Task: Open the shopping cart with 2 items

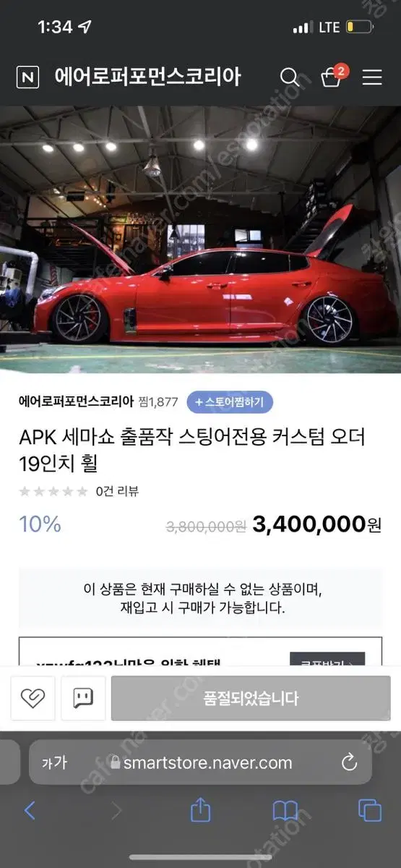Action: coord(332,76)
